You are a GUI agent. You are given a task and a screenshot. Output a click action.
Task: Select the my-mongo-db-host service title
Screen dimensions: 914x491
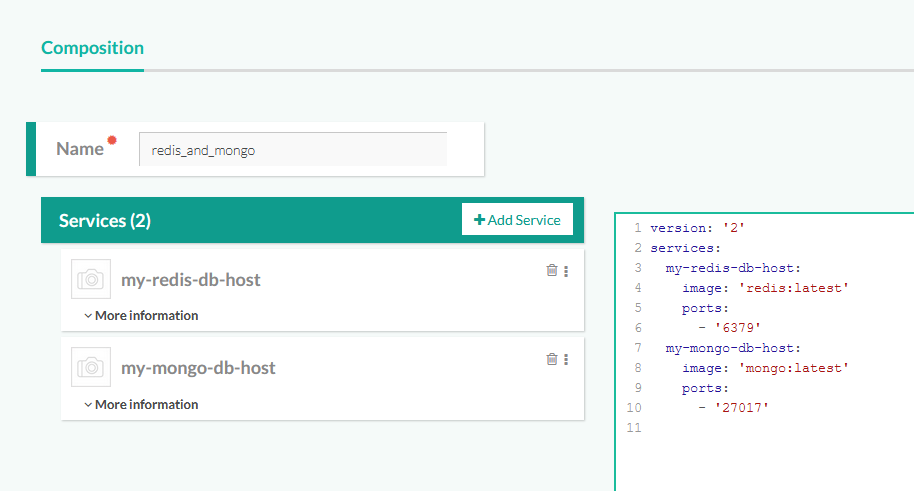coord(198,367)
